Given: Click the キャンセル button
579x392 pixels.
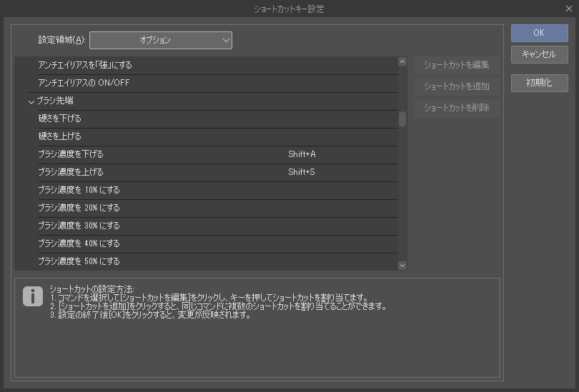Looking at the screenshot, I should pyautogui.click(x=539, y=54).
